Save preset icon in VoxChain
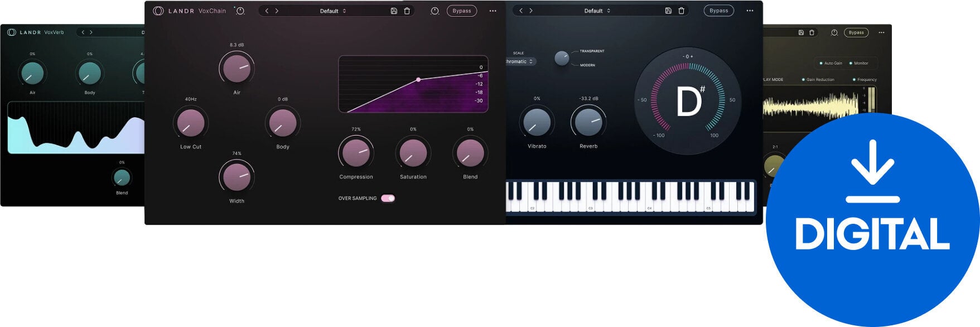 394,11
